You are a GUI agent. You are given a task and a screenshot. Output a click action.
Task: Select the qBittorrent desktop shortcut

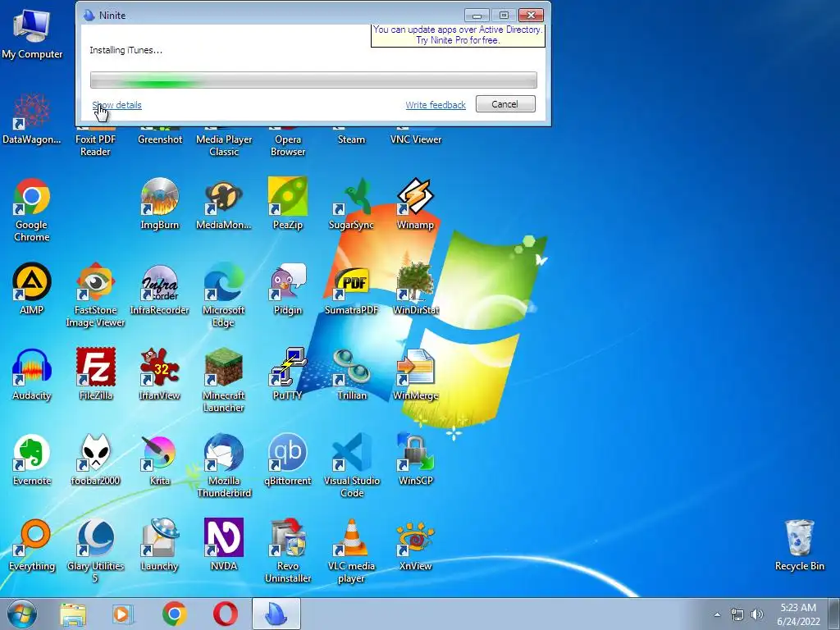288,459
